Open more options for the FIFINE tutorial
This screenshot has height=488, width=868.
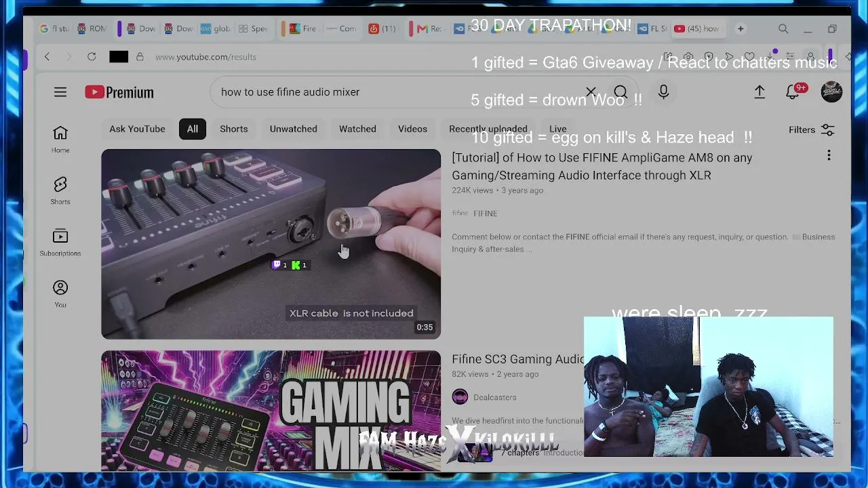tap(829, 156)
